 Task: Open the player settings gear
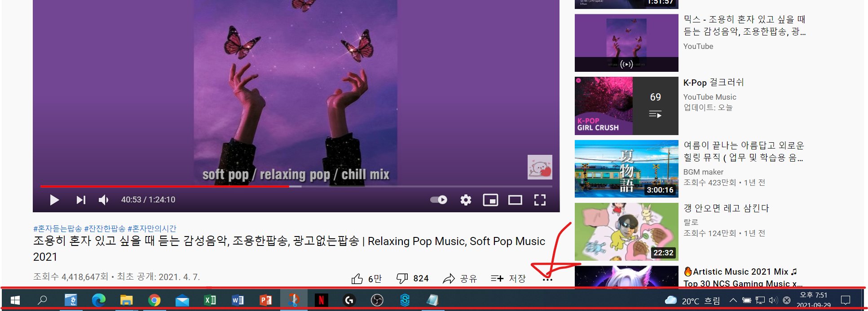pos(466,200)
